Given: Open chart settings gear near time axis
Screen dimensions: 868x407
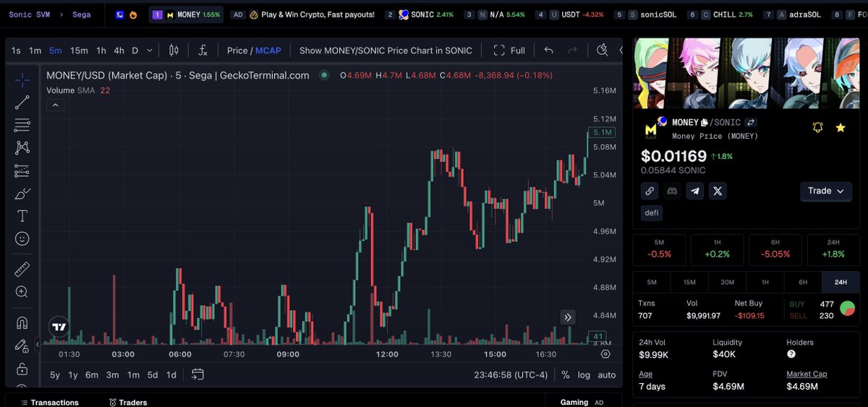Looking at the screenshot, I should pos(605,354).
